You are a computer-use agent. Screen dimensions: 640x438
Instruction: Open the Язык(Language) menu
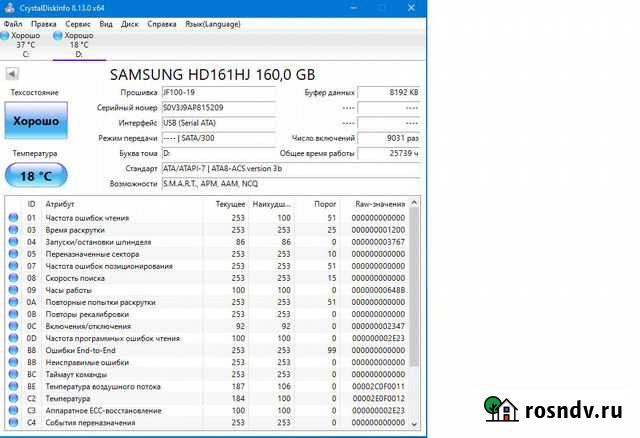point(214,22)
